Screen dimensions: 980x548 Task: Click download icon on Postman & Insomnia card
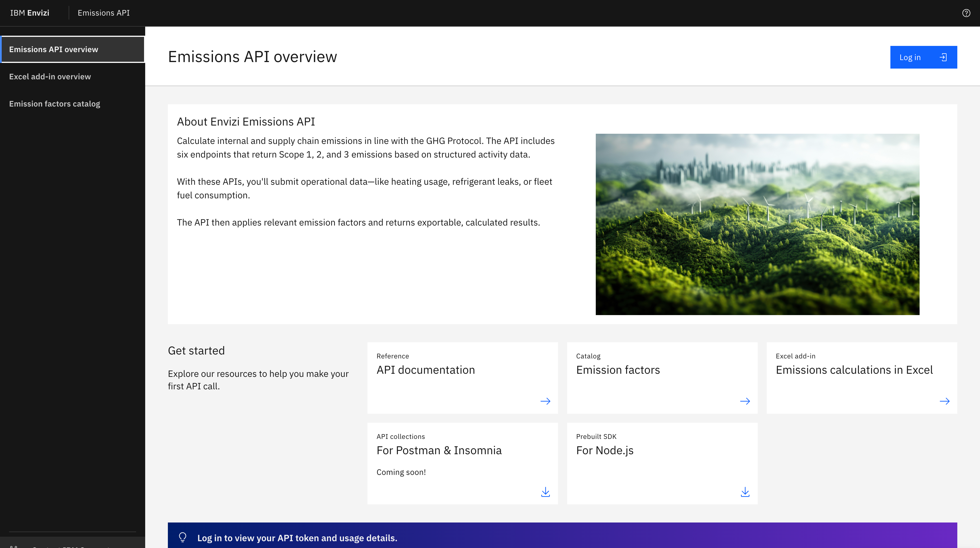coord(546,492)
